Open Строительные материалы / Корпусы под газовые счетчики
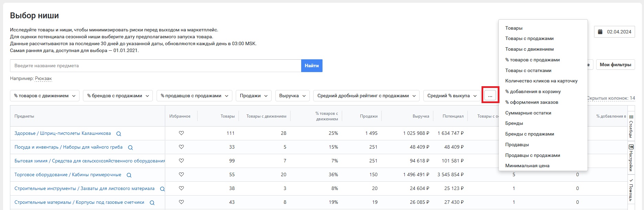The width and height of the screenshot is (644, 210). (x=79, y=202)
